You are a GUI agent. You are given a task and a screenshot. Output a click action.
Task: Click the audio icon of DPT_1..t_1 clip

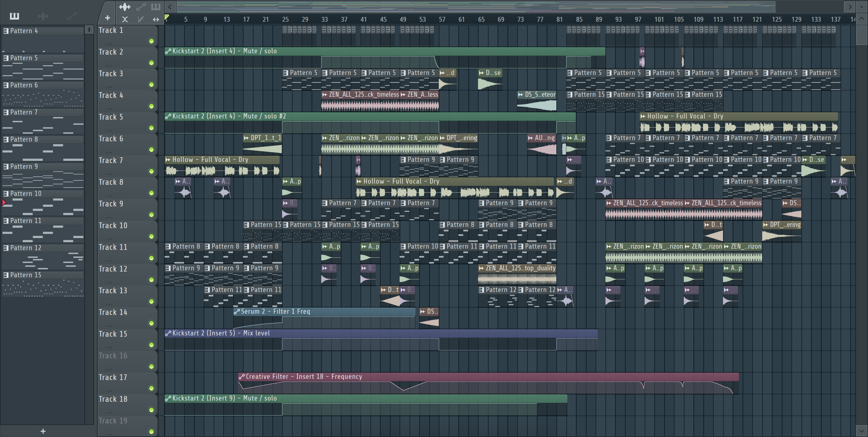click(246, 138)
